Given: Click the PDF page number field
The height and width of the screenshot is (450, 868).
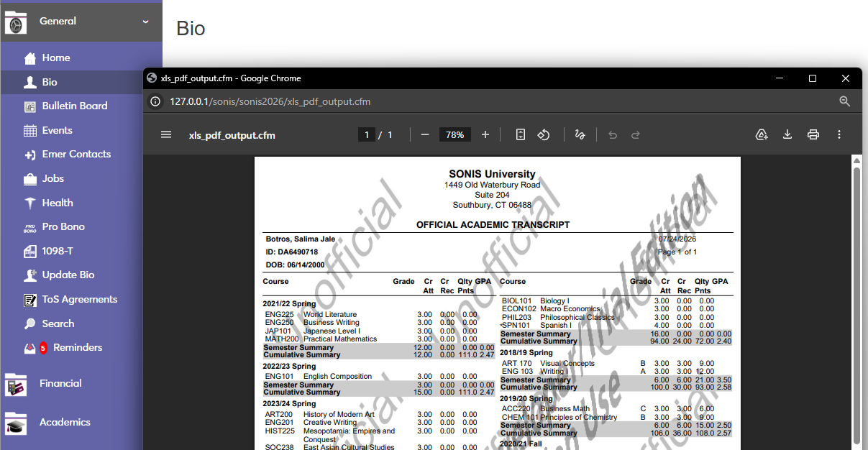Looking at the screenshot, I should [367, 134].
